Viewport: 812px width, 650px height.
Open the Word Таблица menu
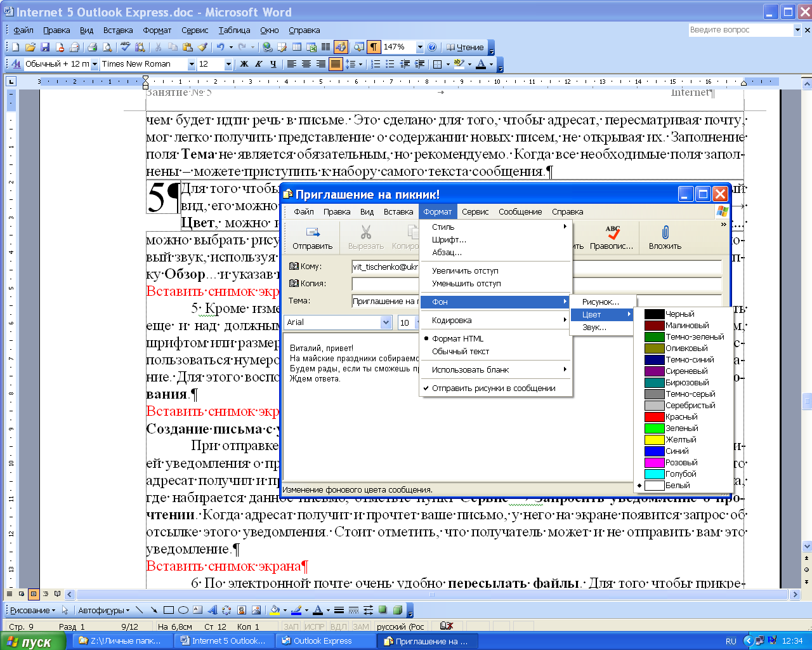[x=234, y=30]
